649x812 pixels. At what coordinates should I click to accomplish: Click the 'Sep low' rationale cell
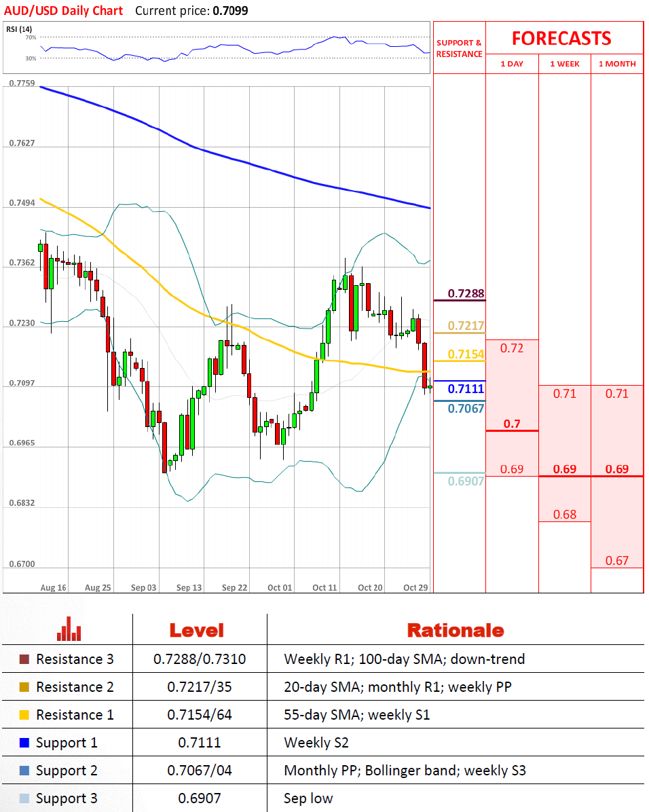point(308,799)
